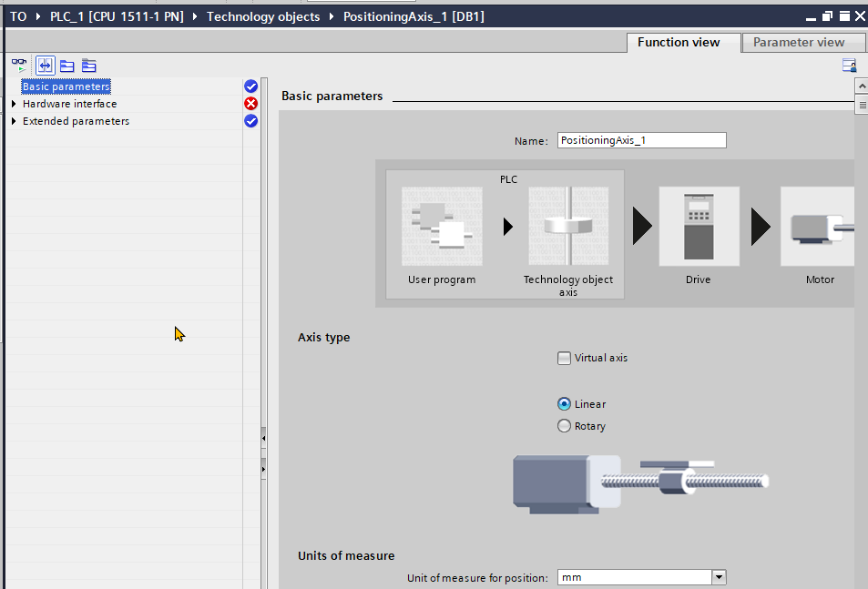
Task: Select Extended parameters in navigation tree
Action: 76,120
